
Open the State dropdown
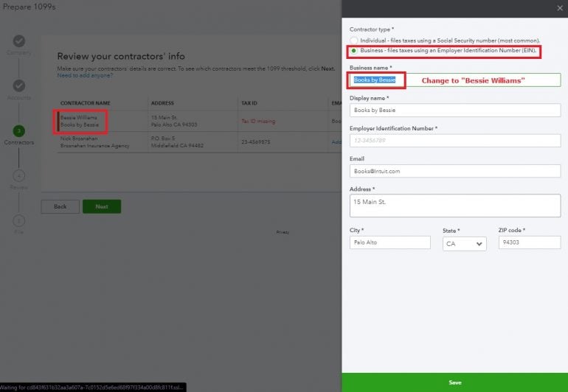[x=464, y=243]
